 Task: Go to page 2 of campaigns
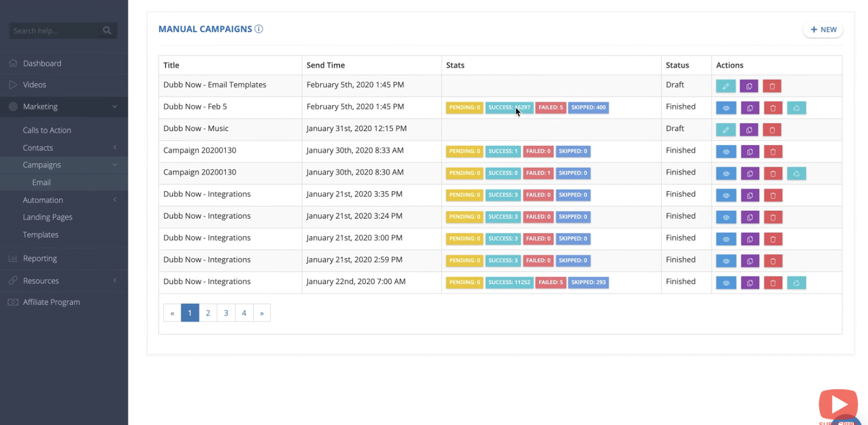[x=208, y=313]
